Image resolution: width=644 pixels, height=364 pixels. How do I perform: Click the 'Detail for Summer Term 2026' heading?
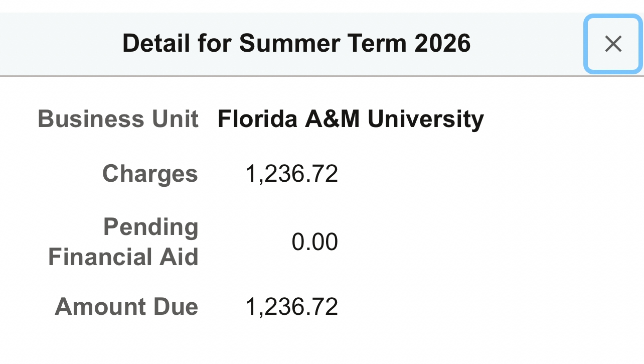click(296, 44)
